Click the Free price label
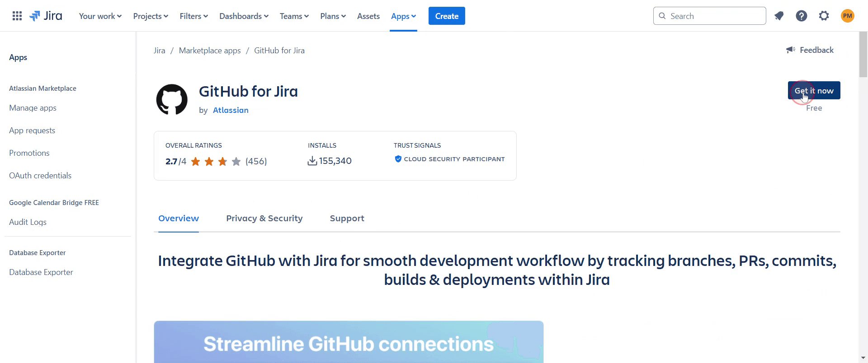Screen dimensions: 868x363 pyautogui.click(x=814, y=108)
